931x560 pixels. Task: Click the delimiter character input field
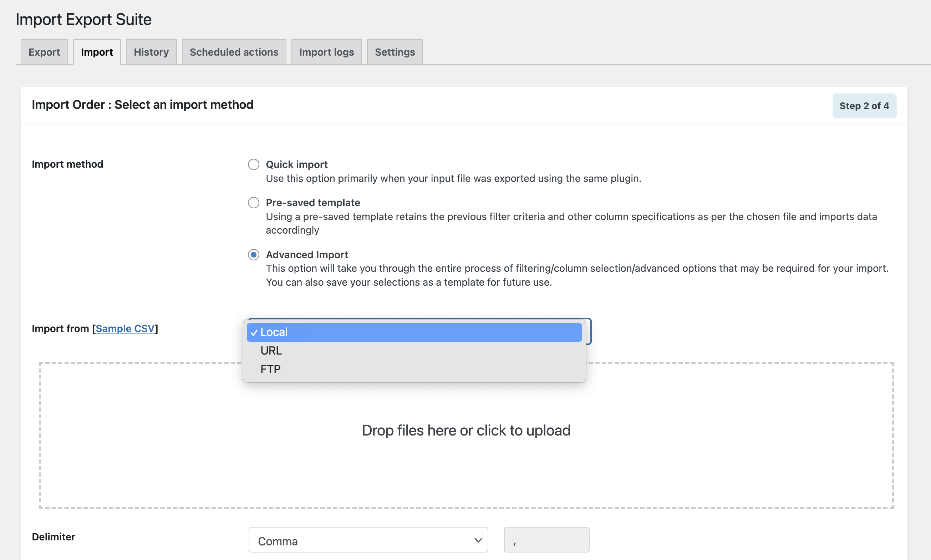pos(546,540)
